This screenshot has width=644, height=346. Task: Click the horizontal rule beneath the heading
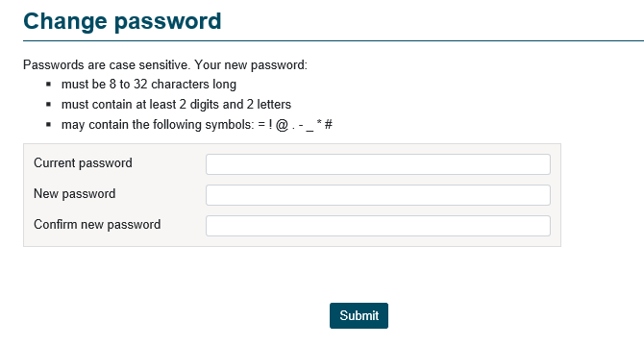pos(334,41)
